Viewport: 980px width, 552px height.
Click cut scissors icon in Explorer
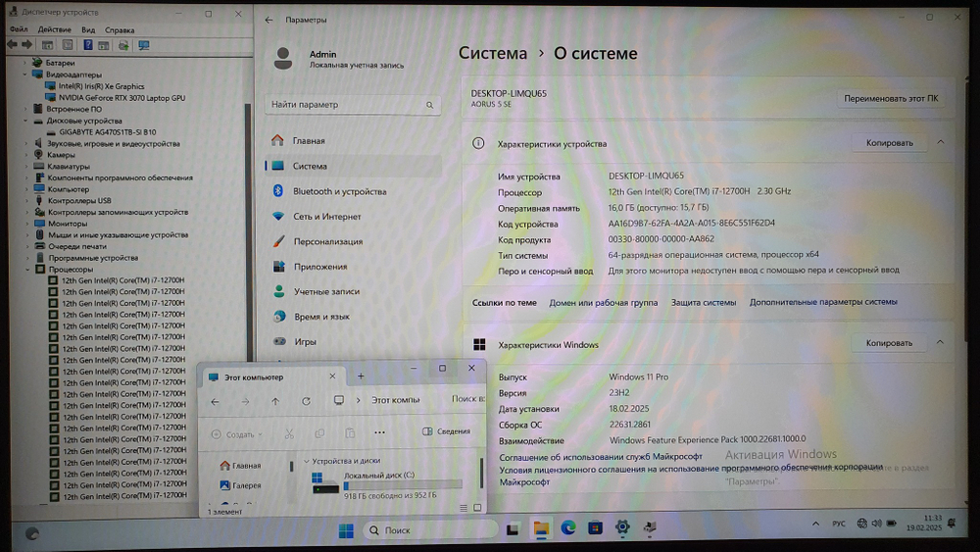[289, 433]
